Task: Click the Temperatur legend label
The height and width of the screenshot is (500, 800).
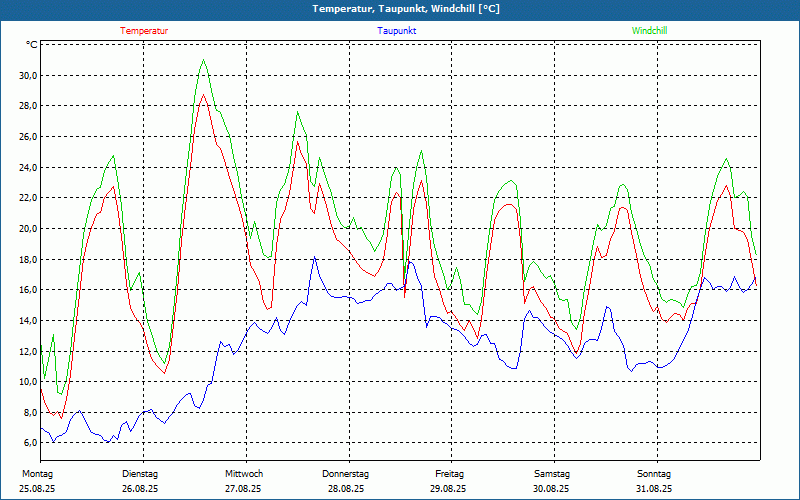Action: tap(144, 31)
